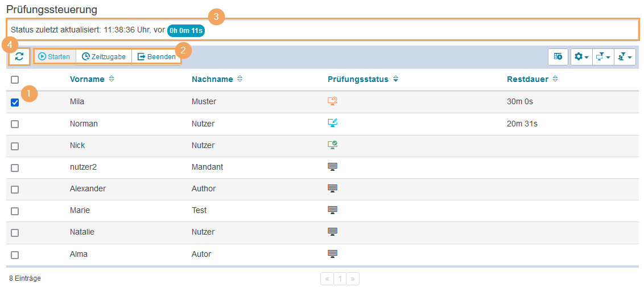This screenshot has height=287, width=644.
Task: Open the table export icon button
Action: (558, 57)
